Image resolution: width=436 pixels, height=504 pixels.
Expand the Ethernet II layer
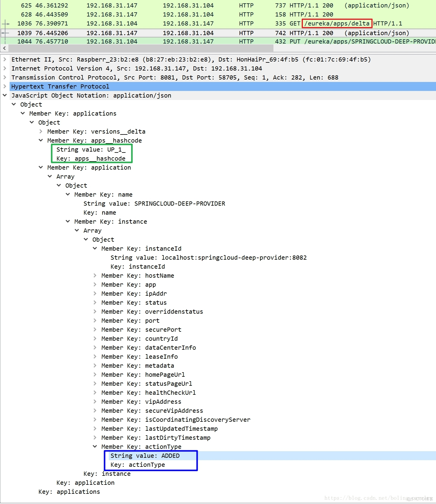(5, 59)
